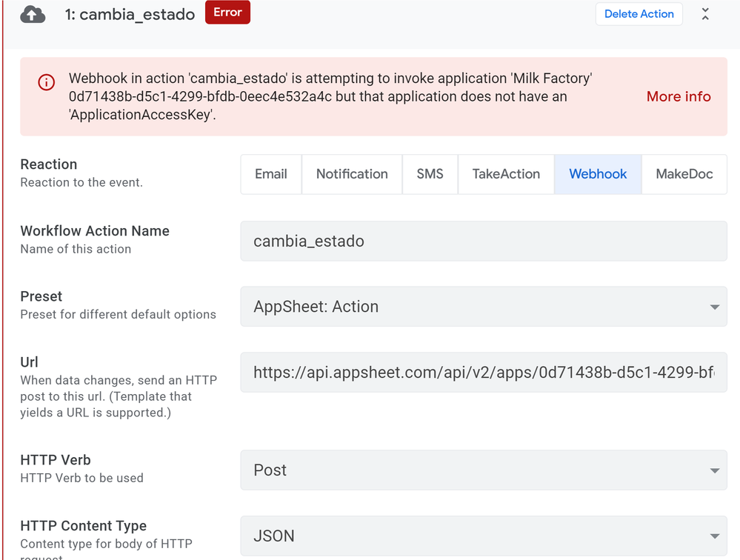Click 'Preset for different default options' description
Image resolution: width=740 pixels, height=560 pixels.
(x=118, y=315)
